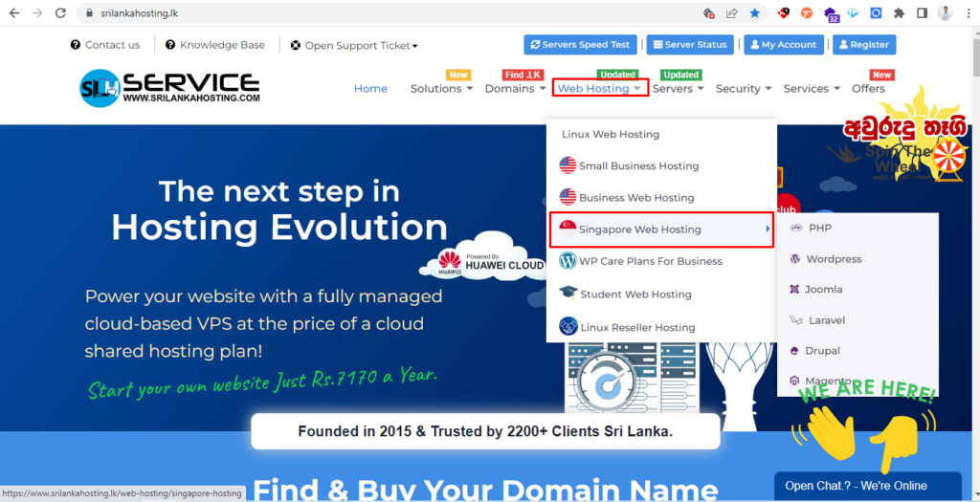Go to My Account button
The width and height of the screenshot is (980, 502).
click(784, 45)
